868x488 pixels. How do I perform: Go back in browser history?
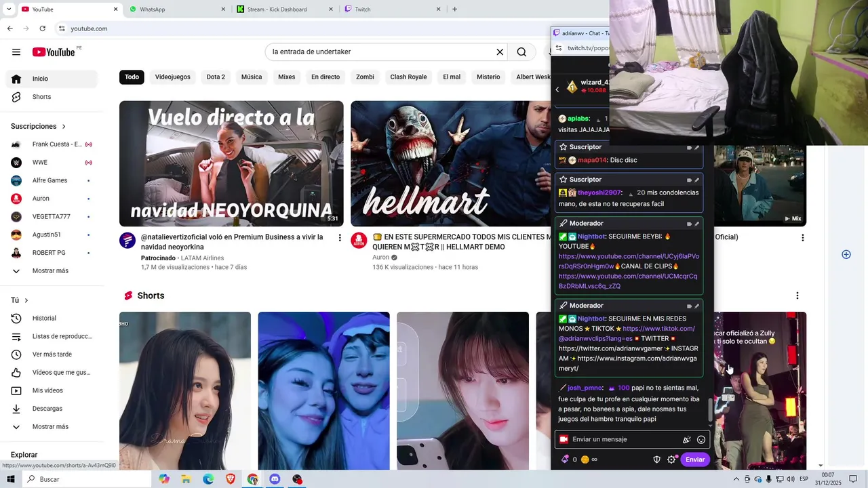tap(10, 28)
